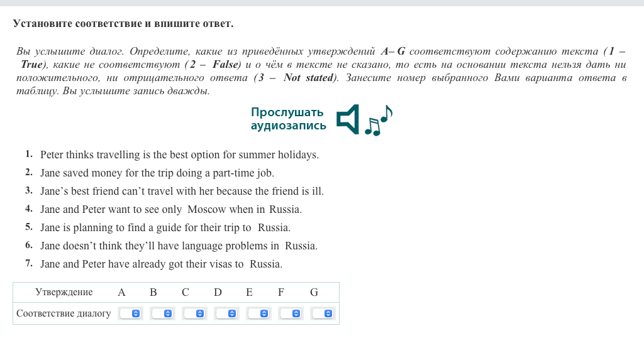Click the 'Соответствие диалогу' row label

coord(64,313)
